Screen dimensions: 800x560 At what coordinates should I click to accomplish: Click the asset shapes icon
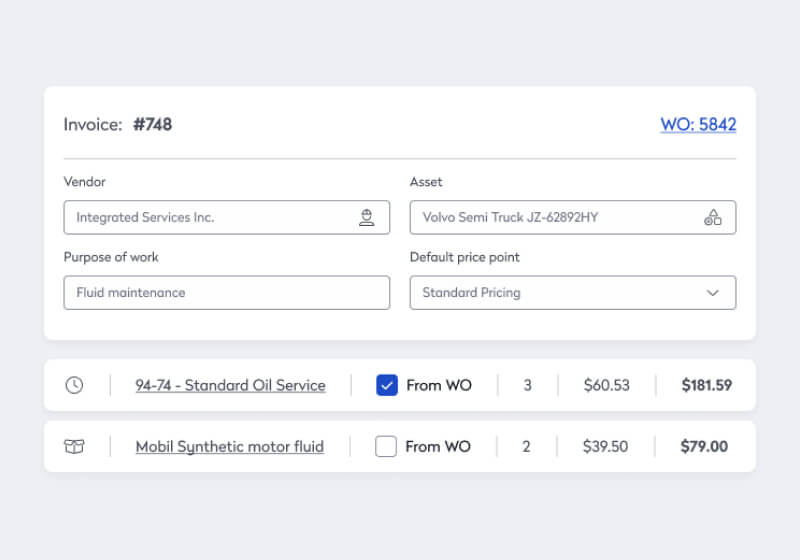[713, 217]
